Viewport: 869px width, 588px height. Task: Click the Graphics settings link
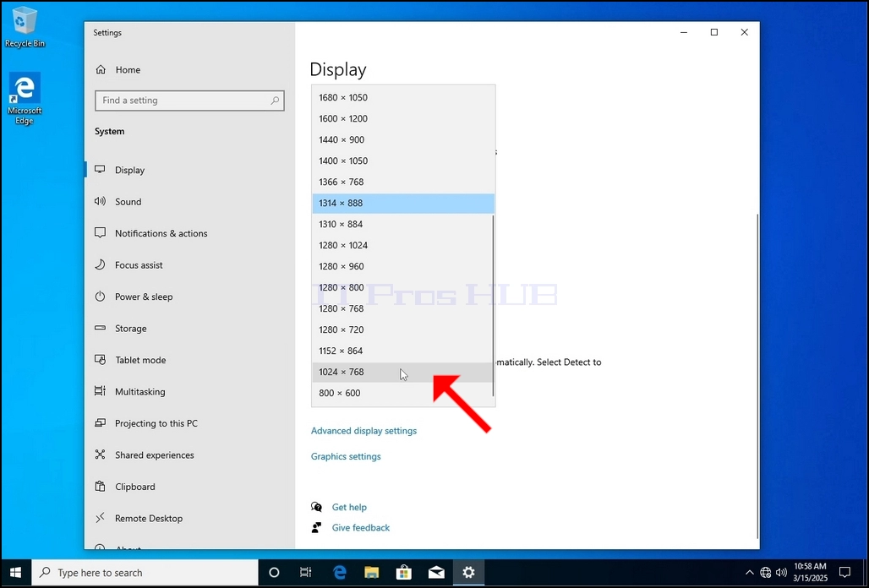346,456
